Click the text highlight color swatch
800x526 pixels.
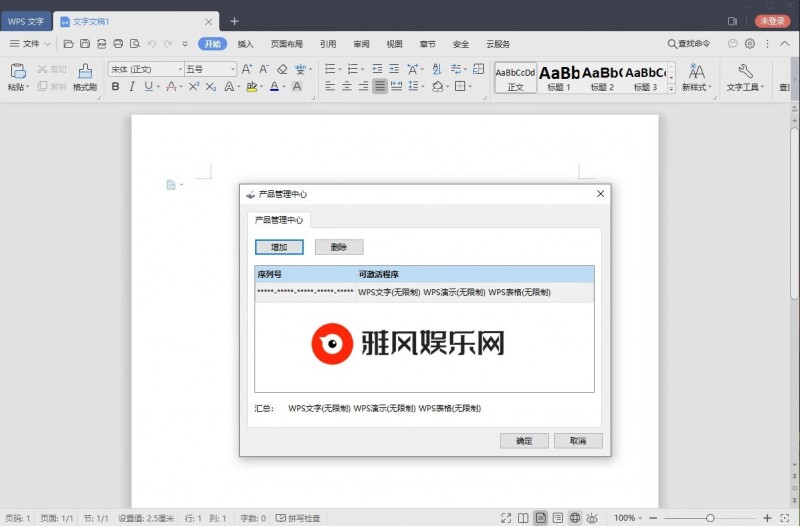click(x=251, y=86)
